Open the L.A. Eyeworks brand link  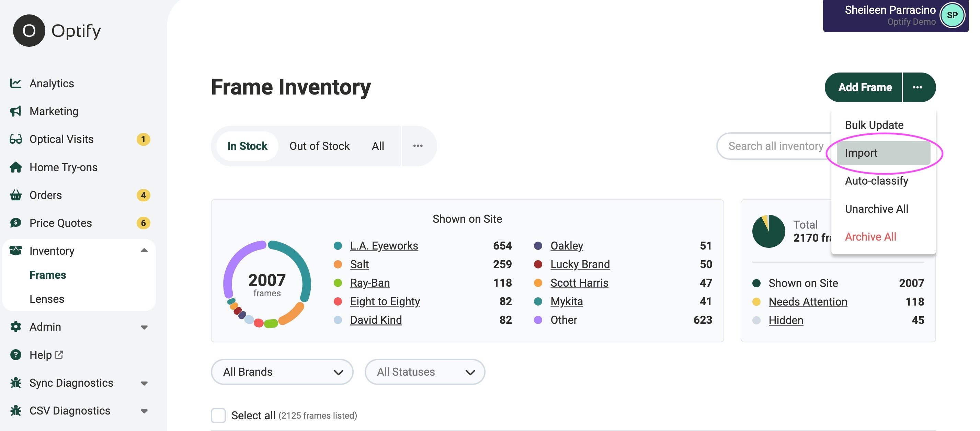tap(384, 246)
